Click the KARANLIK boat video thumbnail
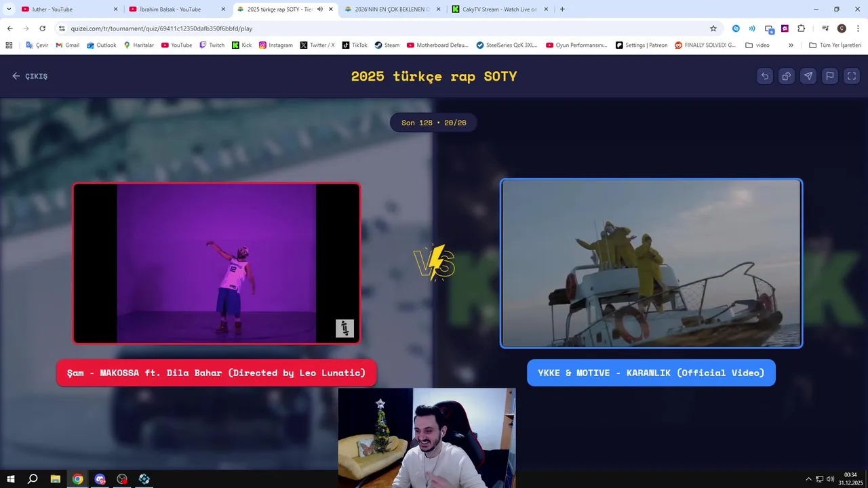 [651, 263]
